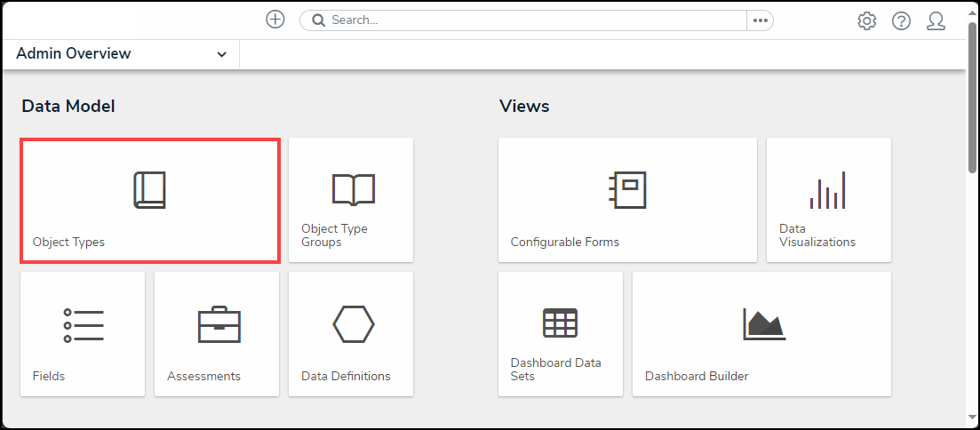Click the scrollbar down arrow
This screenshot has width=980, height=430.
click(972, 416)
